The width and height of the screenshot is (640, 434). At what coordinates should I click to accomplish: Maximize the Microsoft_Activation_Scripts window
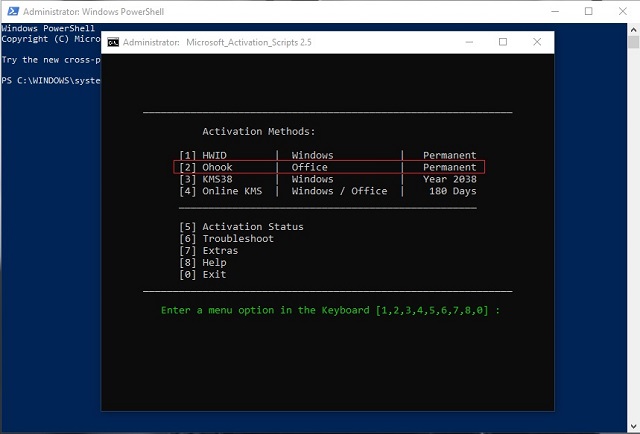tap(503, 42)
